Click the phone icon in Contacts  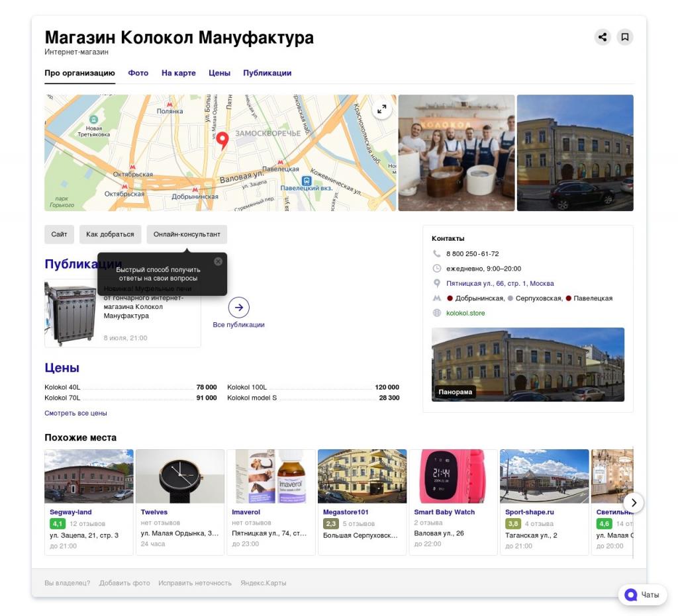click(x=437, y=253)
